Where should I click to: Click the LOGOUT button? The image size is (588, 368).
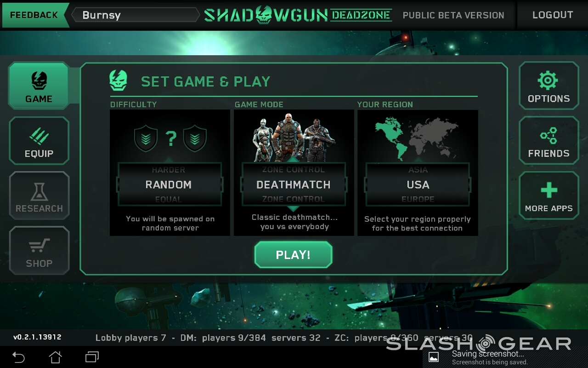click(552, 15)
